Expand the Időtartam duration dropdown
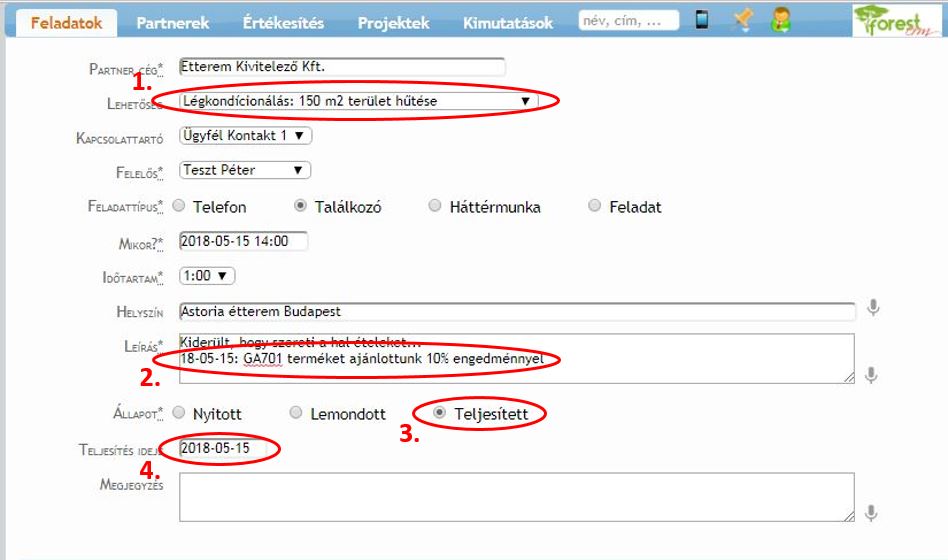 pos(207,275)
